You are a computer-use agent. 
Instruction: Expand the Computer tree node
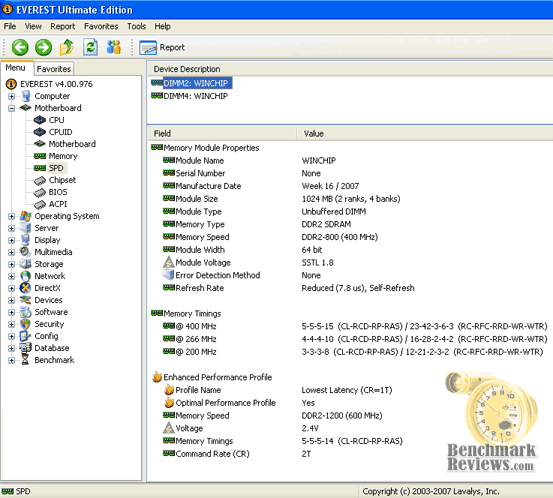coord(11,96)
